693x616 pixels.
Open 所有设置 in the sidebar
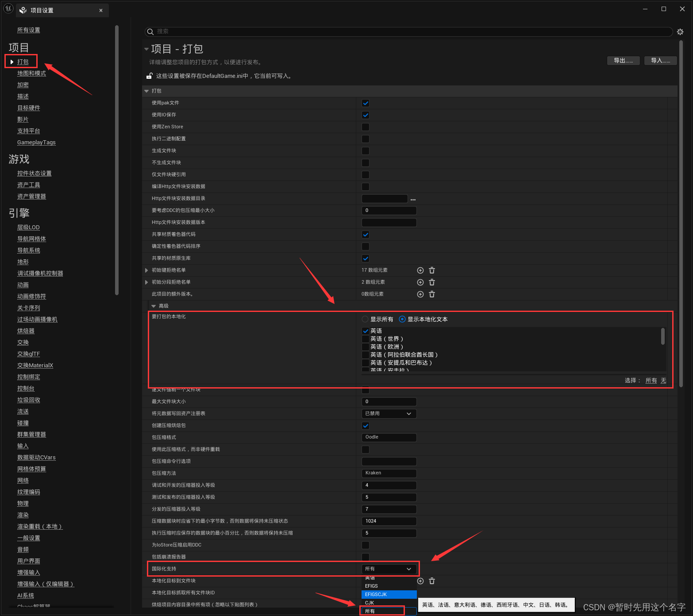click(x=29, y=30)
